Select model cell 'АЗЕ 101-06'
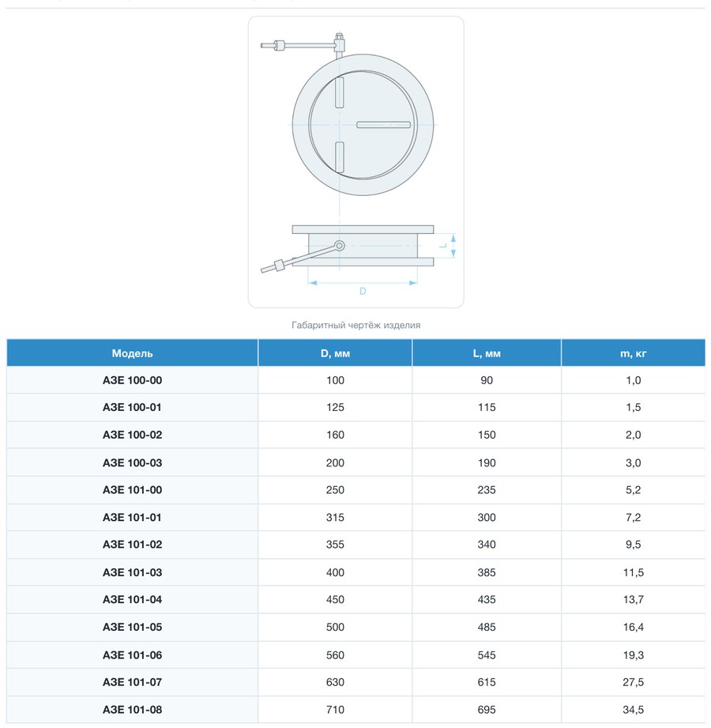711x728 pixels. pyautogui.click(x=132, y=654)
